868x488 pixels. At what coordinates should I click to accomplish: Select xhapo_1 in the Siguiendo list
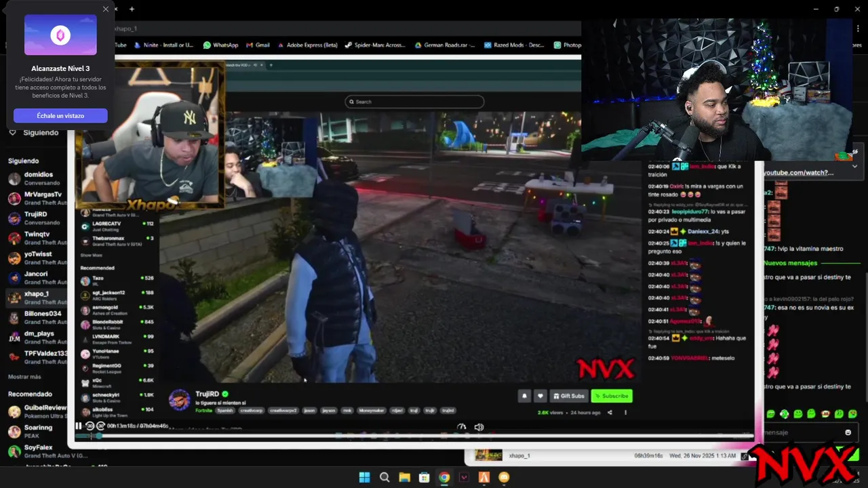click(x=38, y=297)
